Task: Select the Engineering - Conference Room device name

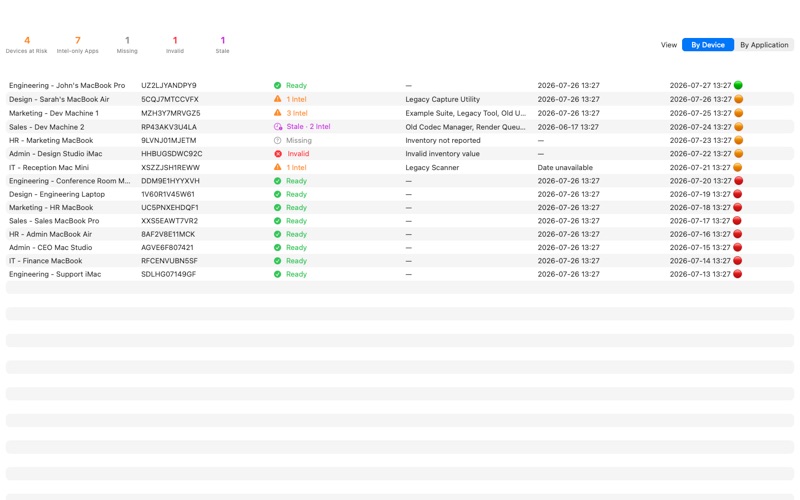Action: 69,181
